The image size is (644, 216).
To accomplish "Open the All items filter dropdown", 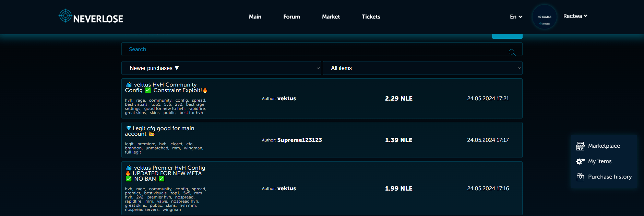I will [422, 68].
